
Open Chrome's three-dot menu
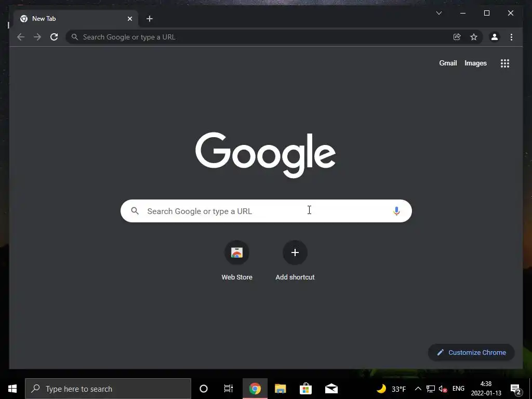point(511,37)
